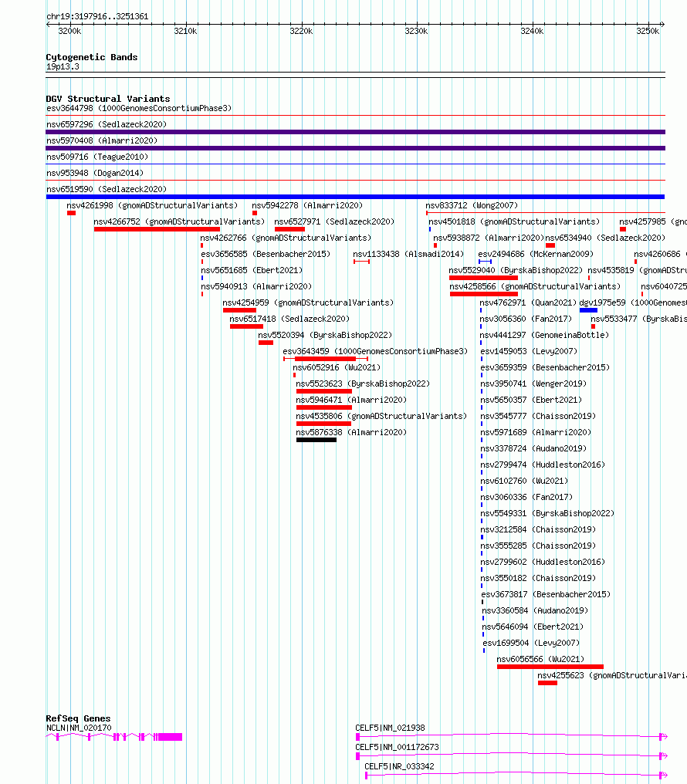Select nsv6102760 Wu2021 variant label
The height and width of the screenshot is (784, 687).
tap(524, 481)
